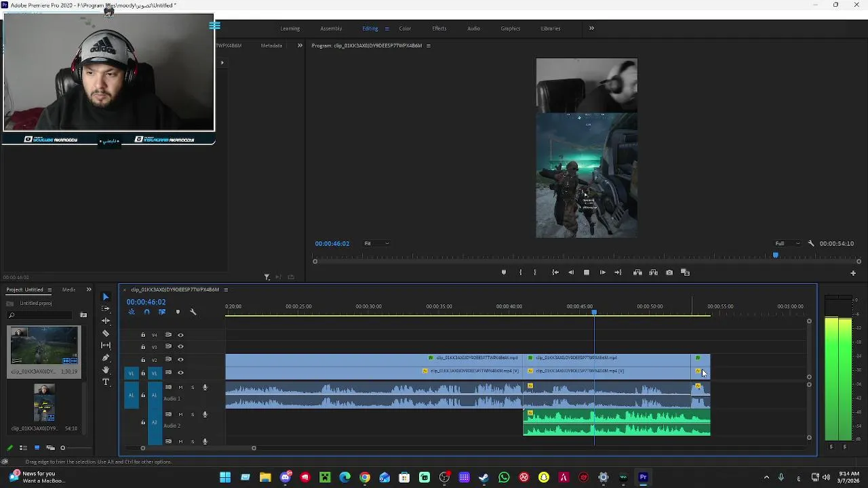This screenshot has height=488, width=868.
Task: Click the timeline playhead timecode 00:00:46:02
Action: 146,302
